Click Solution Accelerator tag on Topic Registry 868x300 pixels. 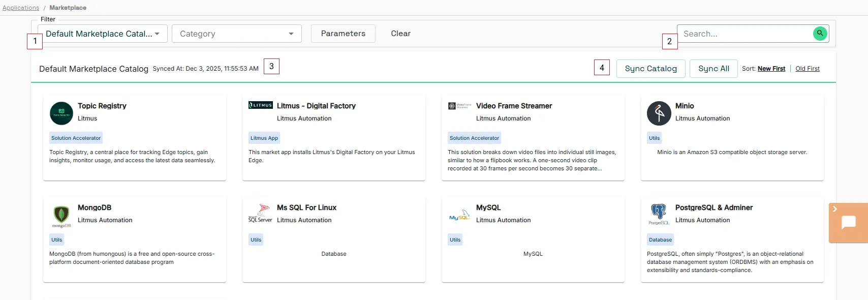tap(76, 138)
